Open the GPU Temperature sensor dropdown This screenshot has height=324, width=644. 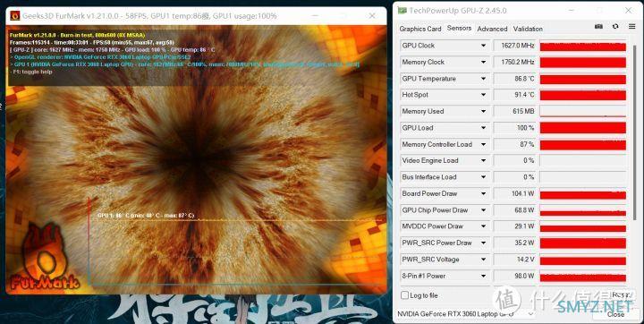tap(483, 79)
